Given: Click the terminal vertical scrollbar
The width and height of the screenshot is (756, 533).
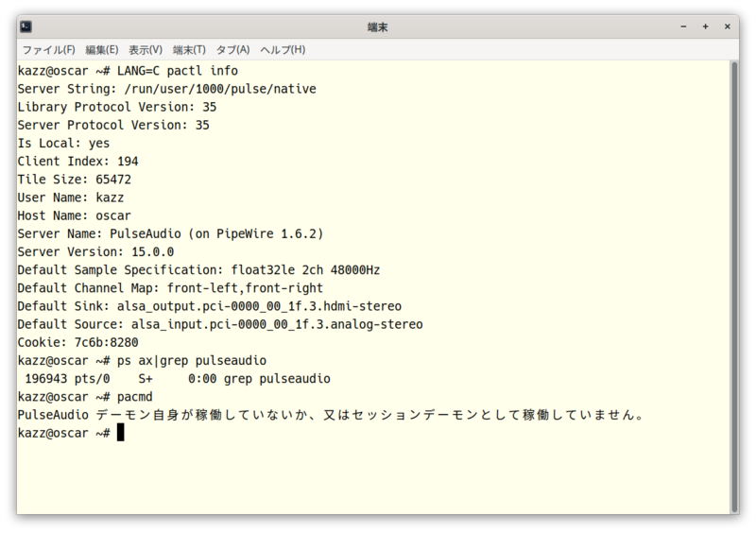Looking at the screenshot, I should (735, 287).
